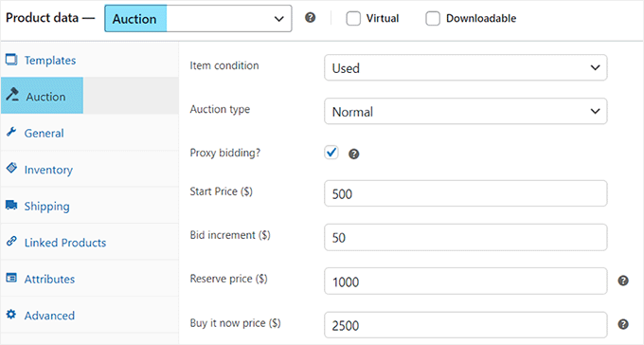Screen dimensions: 644x345
Task: Click the Buy it now price field
Action: point(465,325)
